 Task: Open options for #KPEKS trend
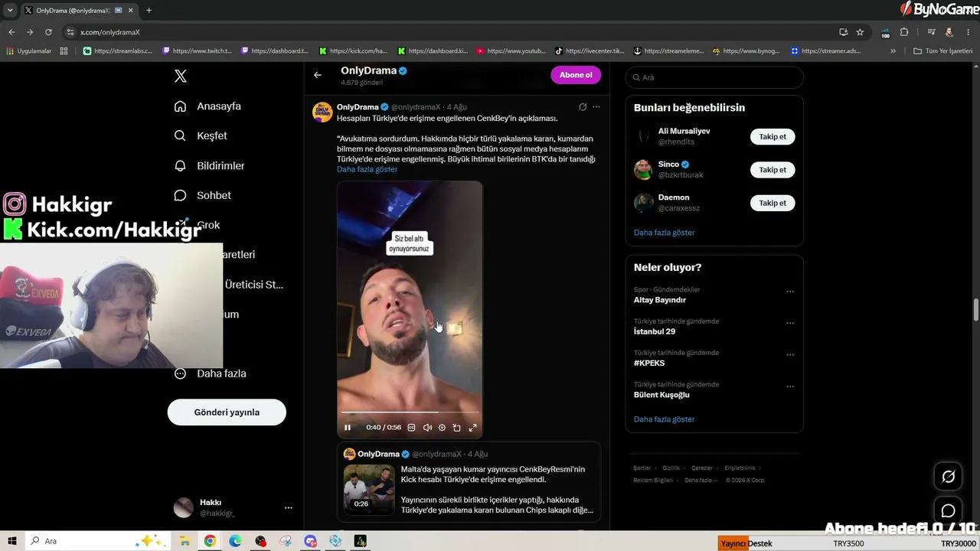click(790, 355)
